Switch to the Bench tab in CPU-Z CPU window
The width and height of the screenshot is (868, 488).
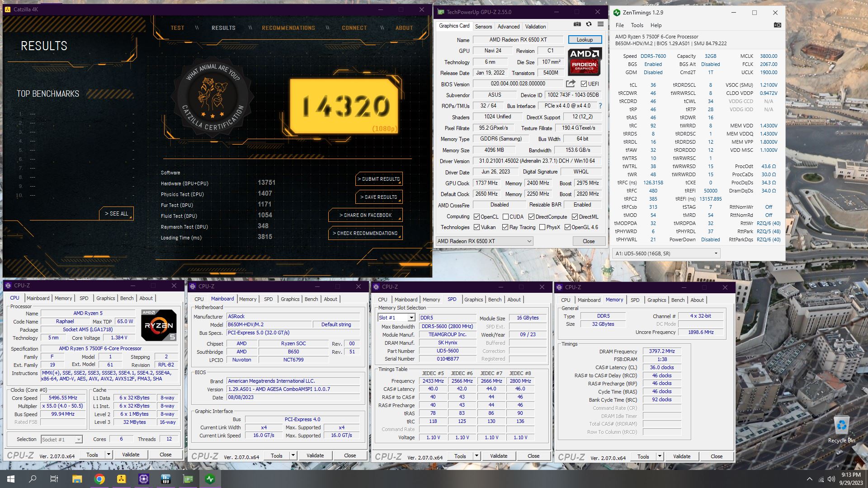click(127, 298)
